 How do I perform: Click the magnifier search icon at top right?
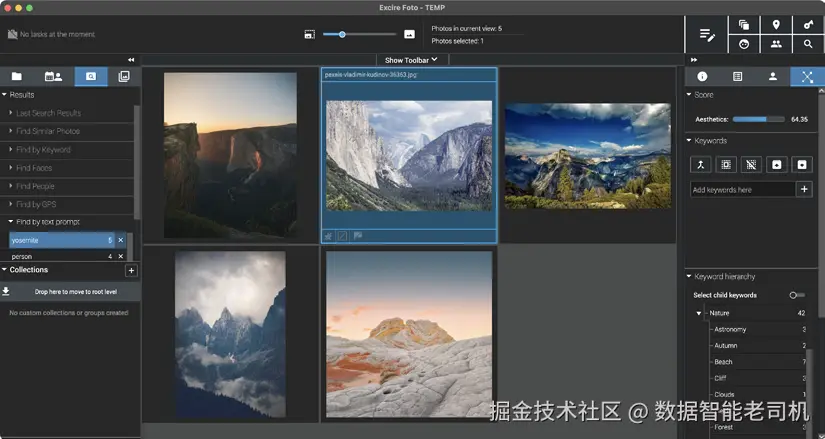click(x=807, y=44)
